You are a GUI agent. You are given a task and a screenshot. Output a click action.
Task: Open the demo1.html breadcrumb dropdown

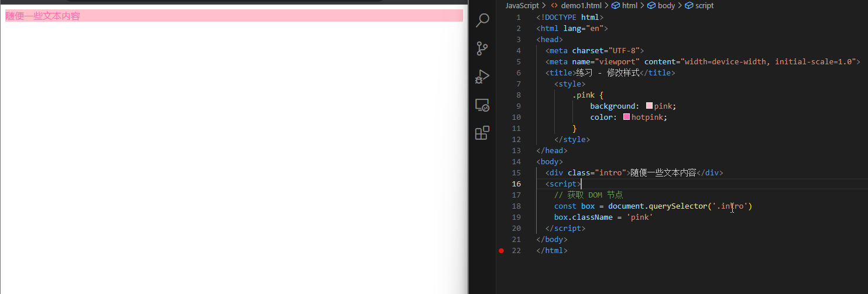[581, 5]
